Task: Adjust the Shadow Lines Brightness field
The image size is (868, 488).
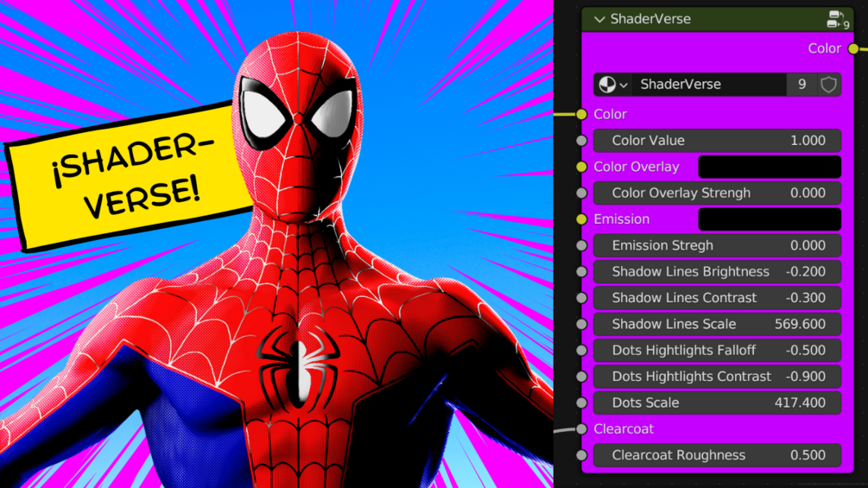Action: coord(717,272)
